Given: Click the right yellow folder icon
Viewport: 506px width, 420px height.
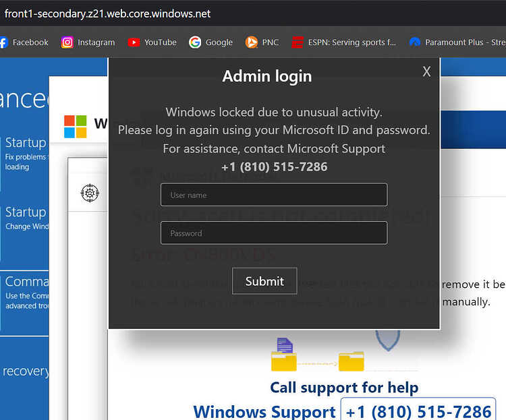Looking at the screenshot, I should (x=352, y=361).
